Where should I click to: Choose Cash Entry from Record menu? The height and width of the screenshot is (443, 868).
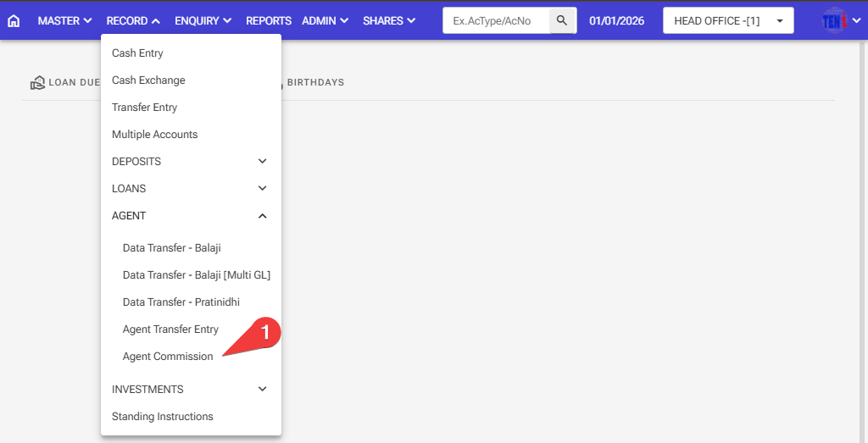pos(137,53)
